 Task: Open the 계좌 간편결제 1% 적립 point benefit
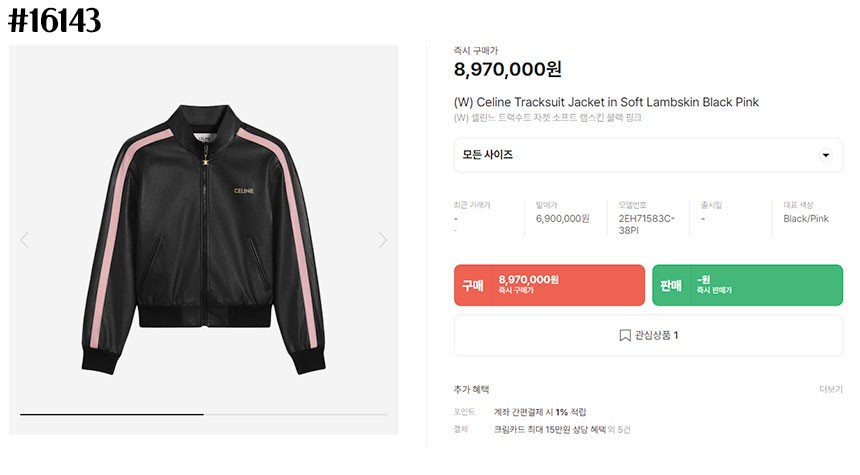click(540, 412)
